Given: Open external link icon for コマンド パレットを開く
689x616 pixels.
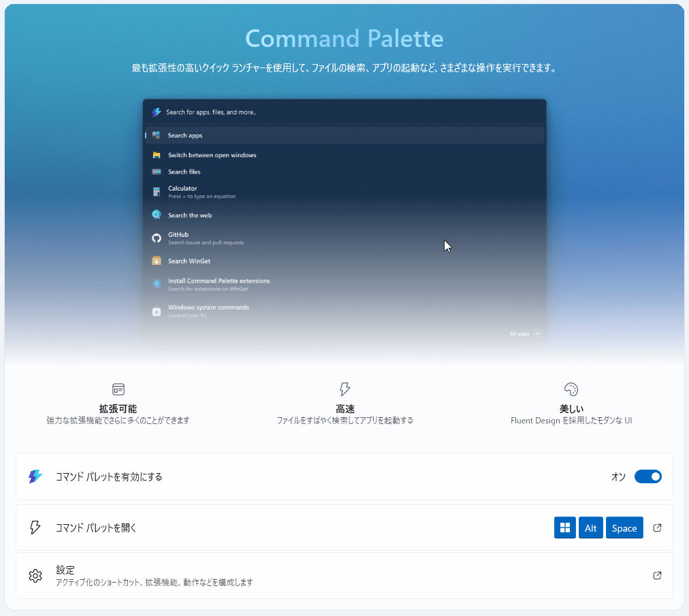Looking at the screenshot, I should click(x=657, y=528).
